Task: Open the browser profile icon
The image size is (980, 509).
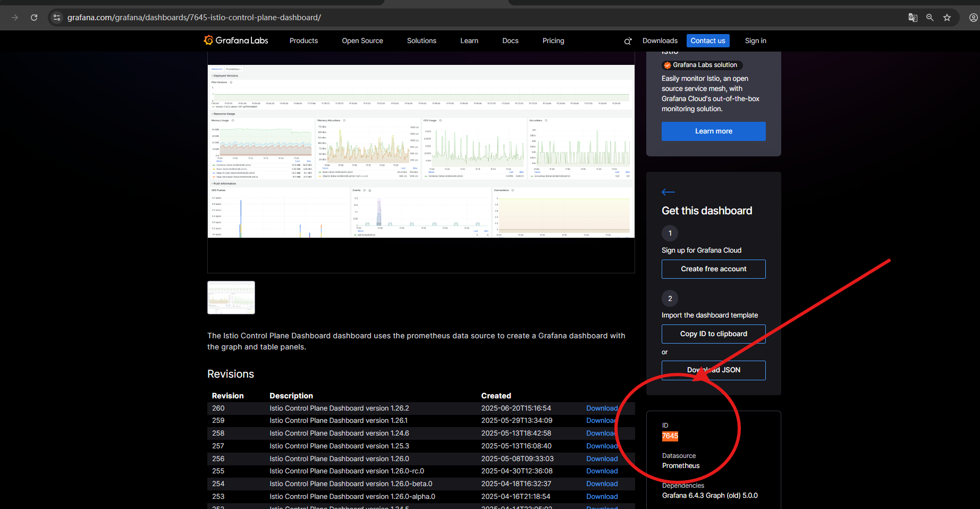Action: click(x=973, y=18)
